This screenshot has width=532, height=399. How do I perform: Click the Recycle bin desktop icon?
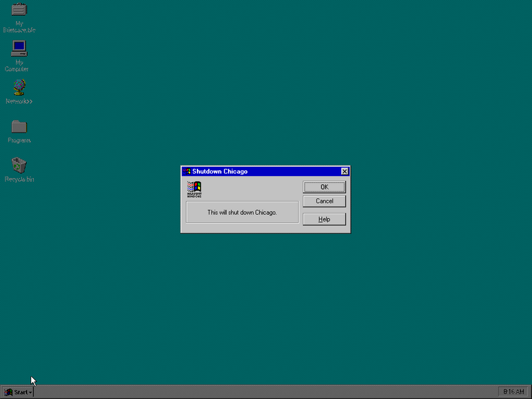point(19,165)
